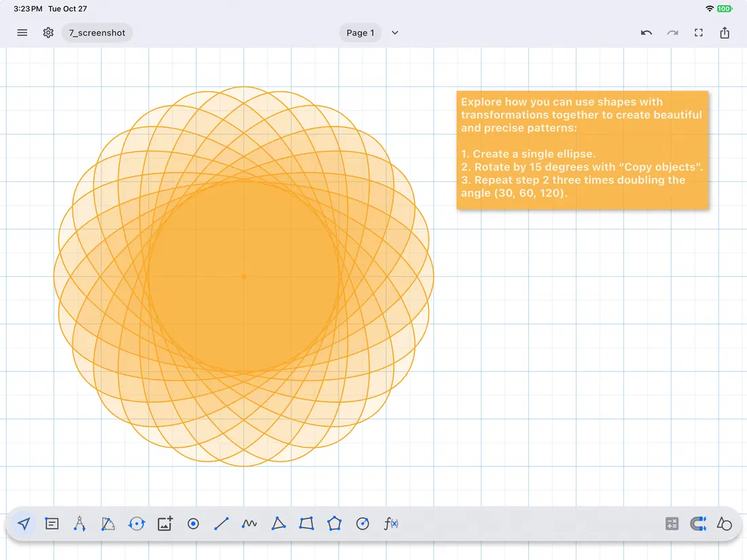Screen dimensions: 747x560
Task: Click the ellipse pattern center point
Action: (x=244, y=277)
